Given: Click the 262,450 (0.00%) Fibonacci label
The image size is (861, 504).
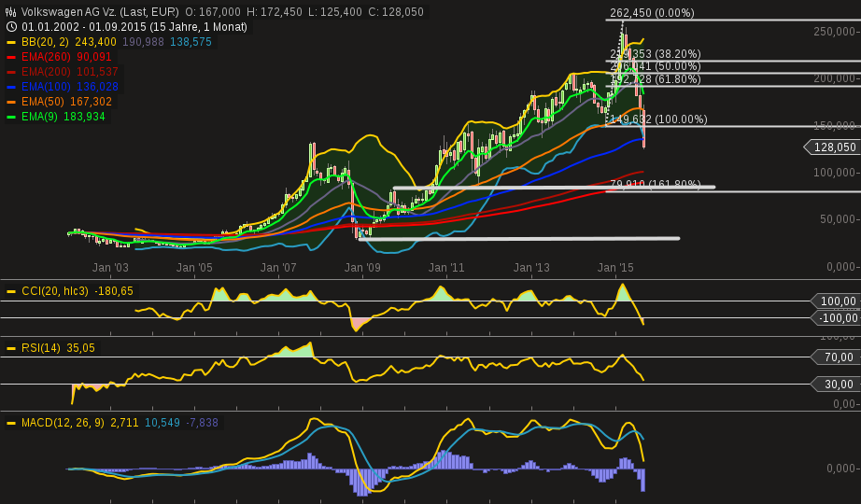Looking at the screenshot, I should click(x=652, y=13).
